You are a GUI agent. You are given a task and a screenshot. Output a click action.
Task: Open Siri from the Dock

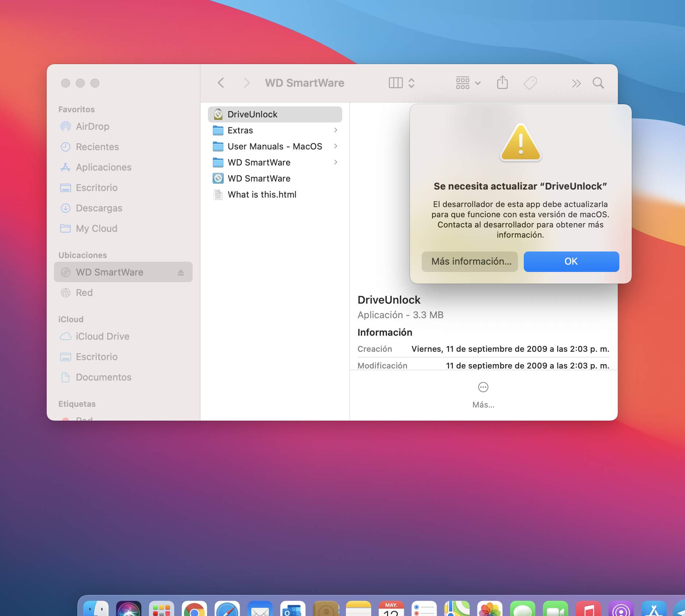pos(129,609)
